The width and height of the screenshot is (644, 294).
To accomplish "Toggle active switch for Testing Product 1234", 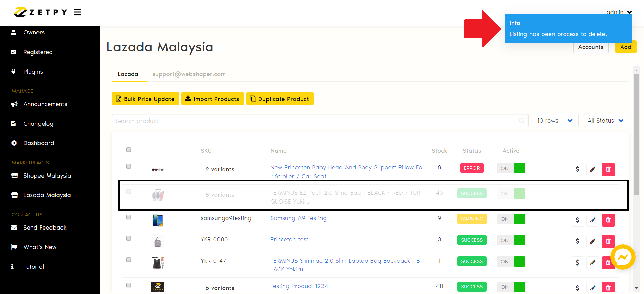I will tap(511, 287).
